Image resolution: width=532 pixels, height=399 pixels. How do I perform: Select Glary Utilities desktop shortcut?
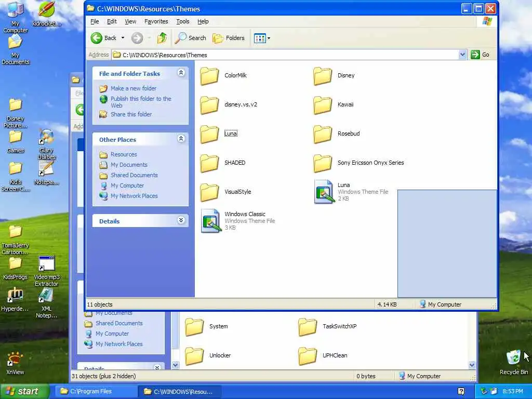[x=46, y=144]
